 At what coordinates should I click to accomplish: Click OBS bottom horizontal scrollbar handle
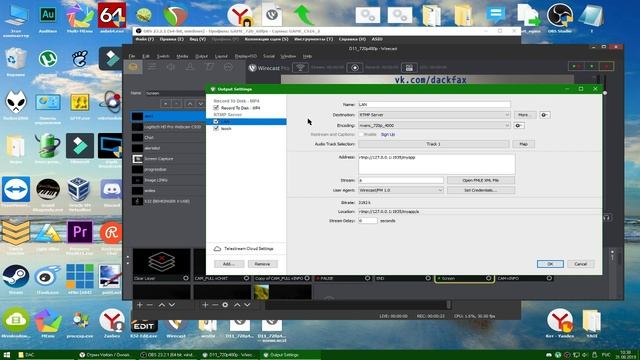click(x=449, y=304)
